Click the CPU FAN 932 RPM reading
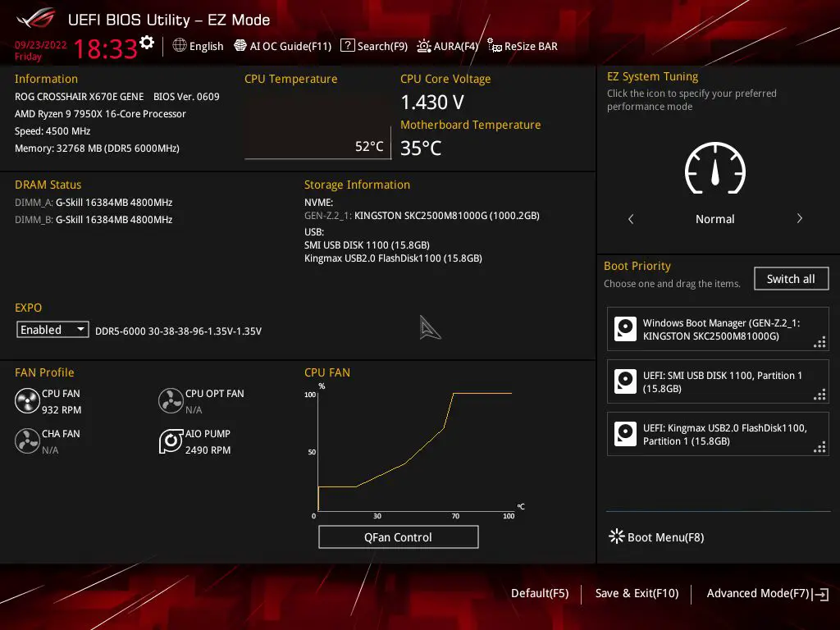Screen dimensions: 840x630 [62, 410]
